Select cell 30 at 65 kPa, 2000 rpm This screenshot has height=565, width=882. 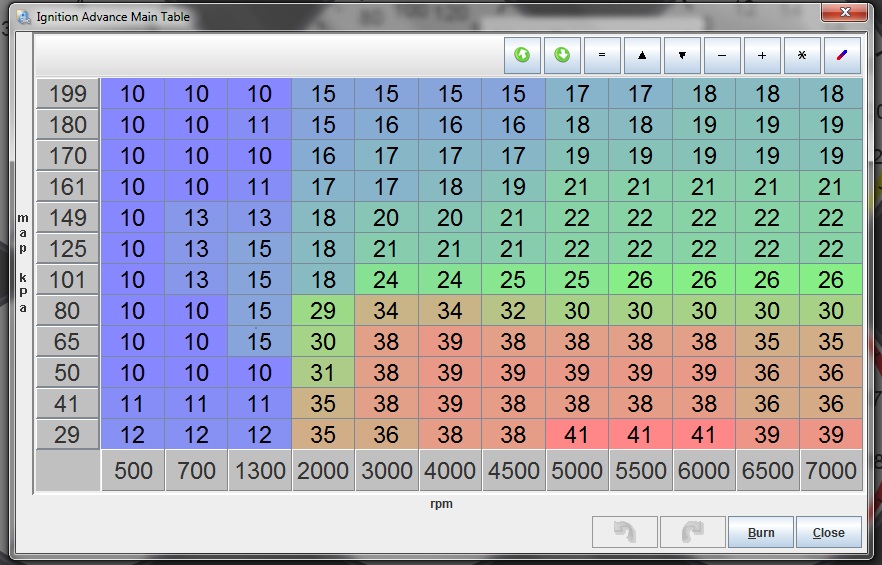(x=323, y=341)
